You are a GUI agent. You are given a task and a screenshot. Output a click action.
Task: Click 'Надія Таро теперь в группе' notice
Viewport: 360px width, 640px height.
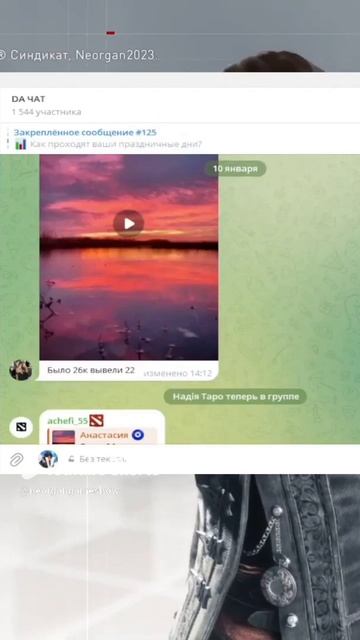(236, 396)
